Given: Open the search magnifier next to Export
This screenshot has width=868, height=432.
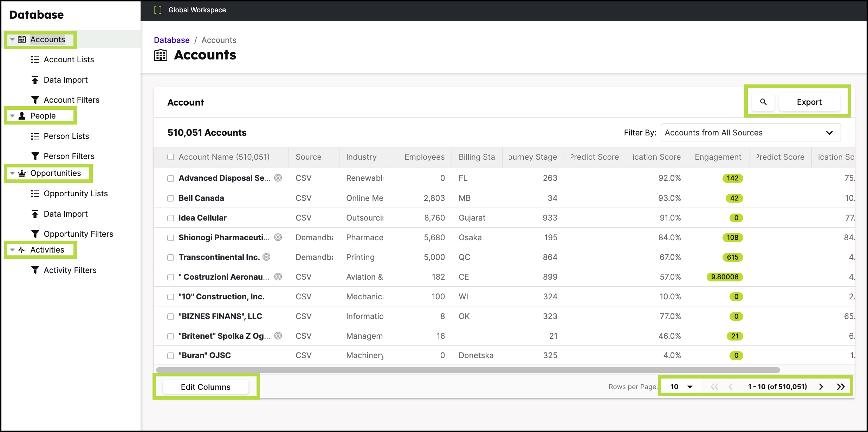Looking at the screenshot, I should point(763,102).
